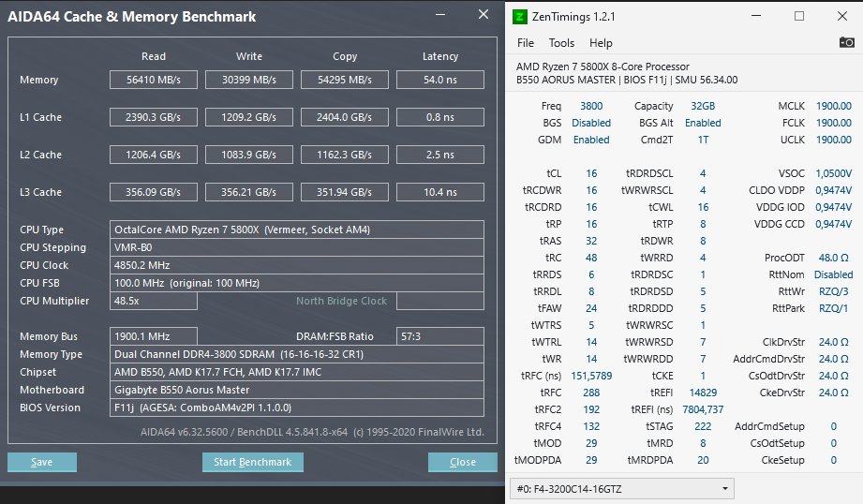This screenshot has height=504, width=863.
Task: Minimize the ZenTimings window
Action: [x=756, y=16]
